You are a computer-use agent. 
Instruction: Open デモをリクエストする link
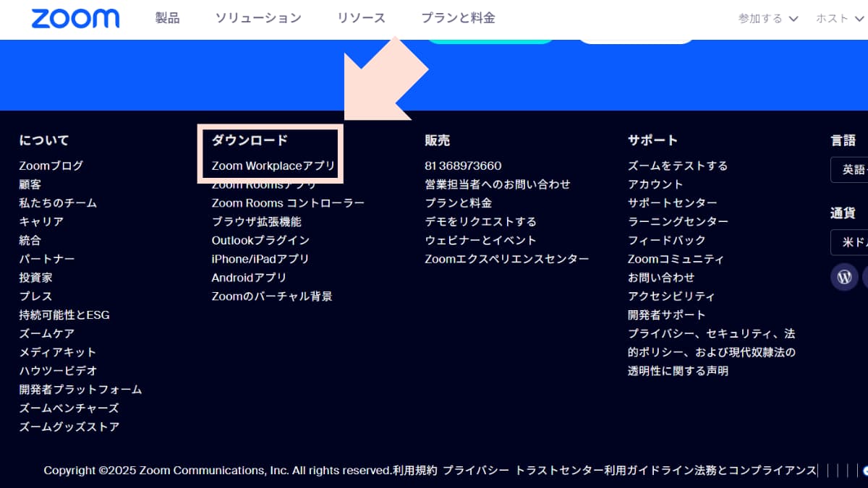click(480, 222)
